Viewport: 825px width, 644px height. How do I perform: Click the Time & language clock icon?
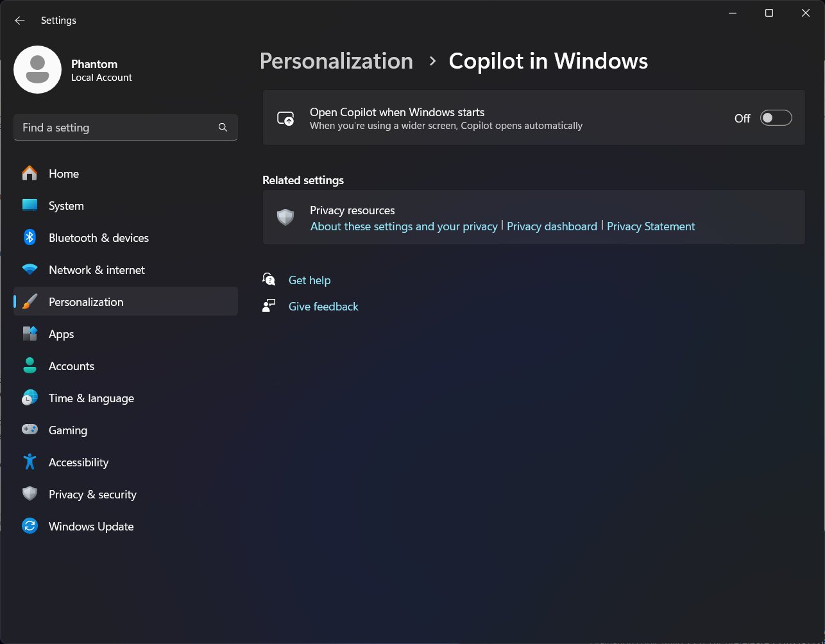[x=30, y=397]
